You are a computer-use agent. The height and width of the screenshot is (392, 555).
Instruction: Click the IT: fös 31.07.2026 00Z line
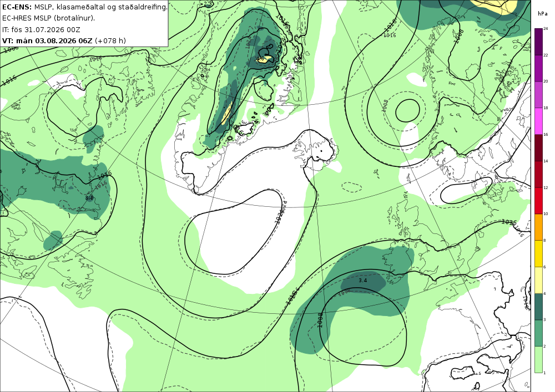pos(41,29)
